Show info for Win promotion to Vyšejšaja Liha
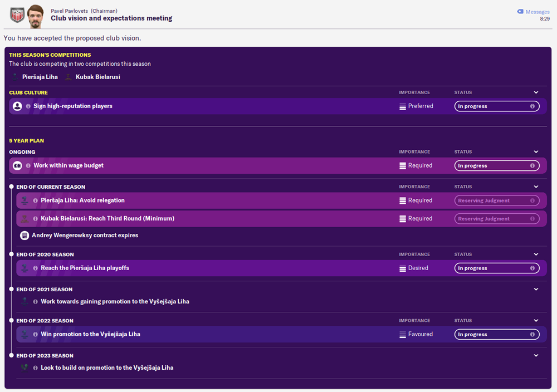557x392 pixels. click(x=35, y=334)
